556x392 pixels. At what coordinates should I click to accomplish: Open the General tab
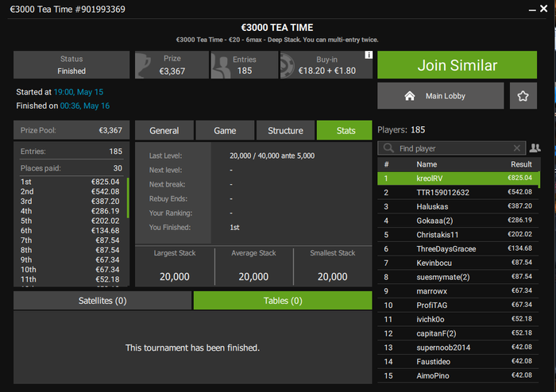(x=164, y=130)
